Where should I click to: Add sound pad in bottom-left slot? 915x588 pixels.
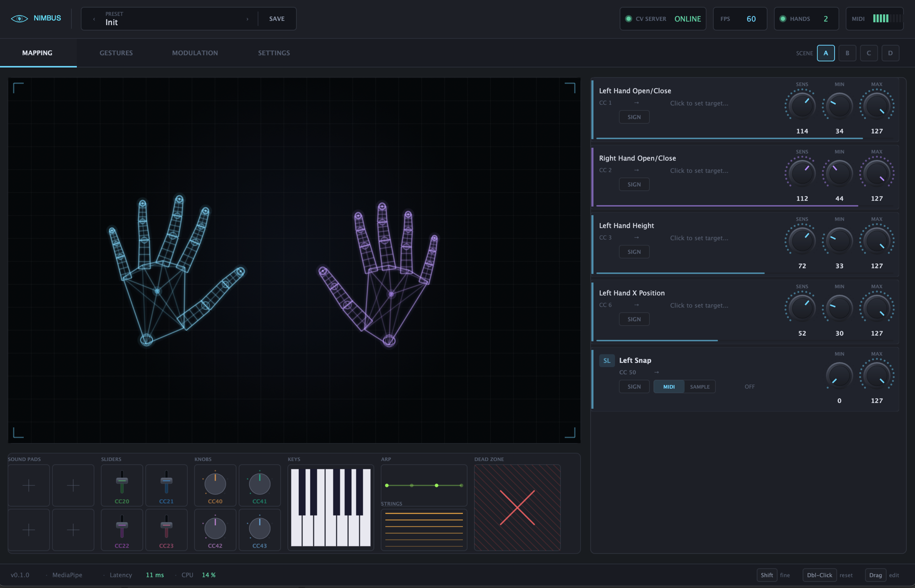[29, 530]
